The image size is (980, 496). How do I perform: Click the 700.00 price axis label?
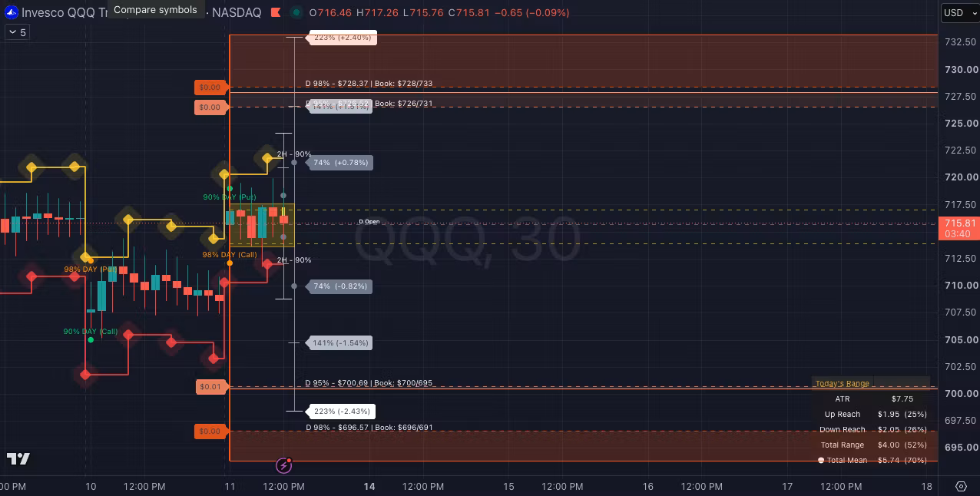(960, 393)
